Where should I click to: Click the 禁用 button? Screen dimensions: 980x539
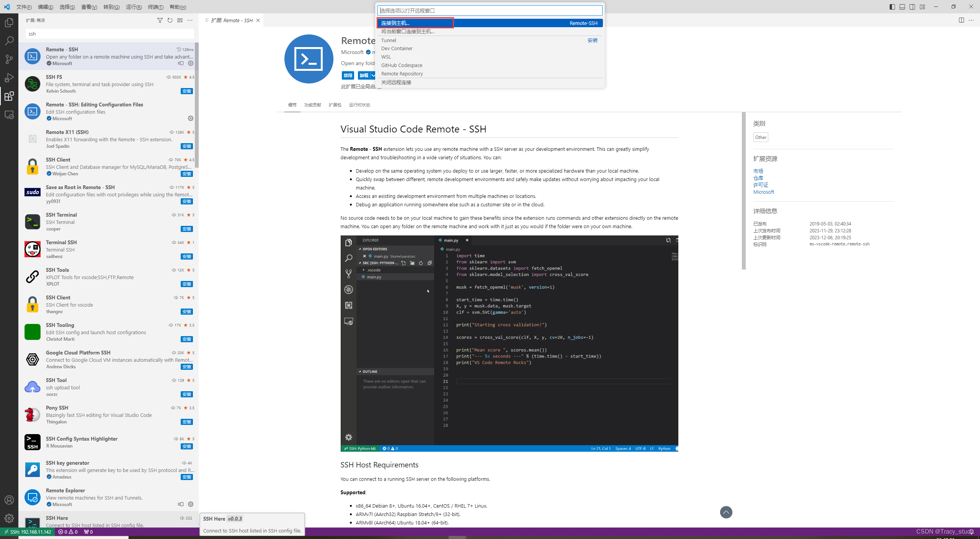pos(348,75)
